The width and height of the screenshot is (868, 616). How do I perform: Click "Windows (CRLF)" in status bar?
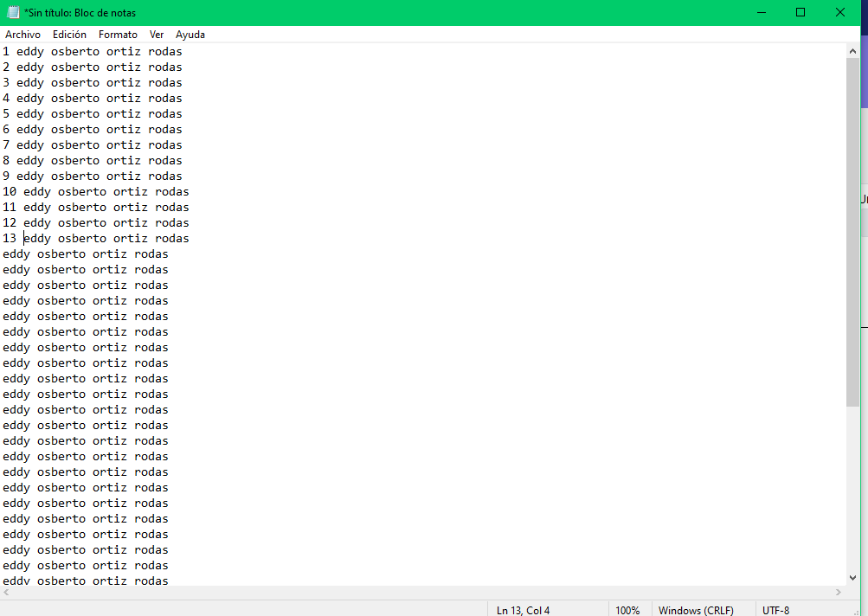click(x=696, y=610)
